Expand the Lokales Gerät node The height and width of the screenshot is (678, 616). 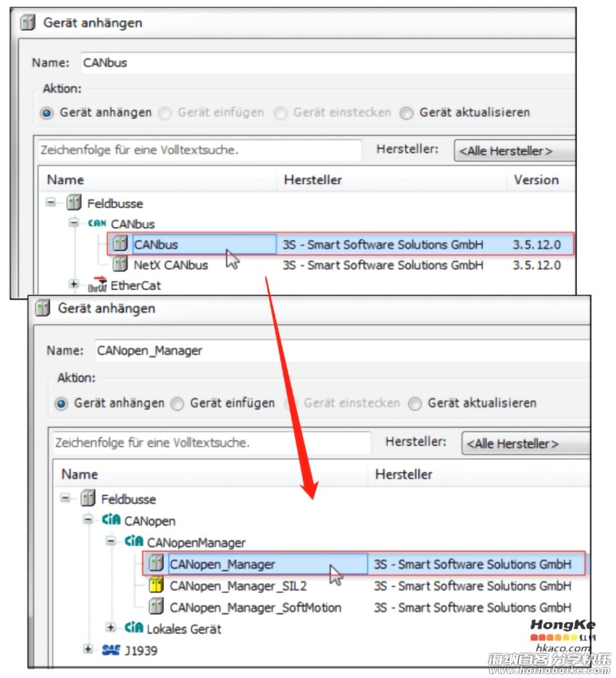111,627
